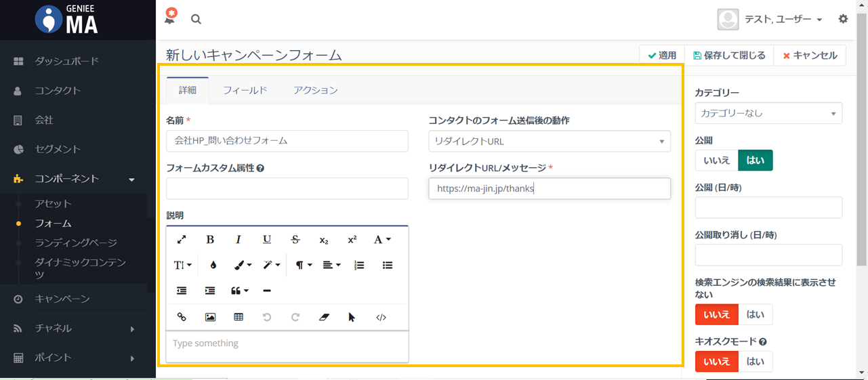Screen dimensions: 868x380
Task: Redo the editor change
Action: (295, 317)
